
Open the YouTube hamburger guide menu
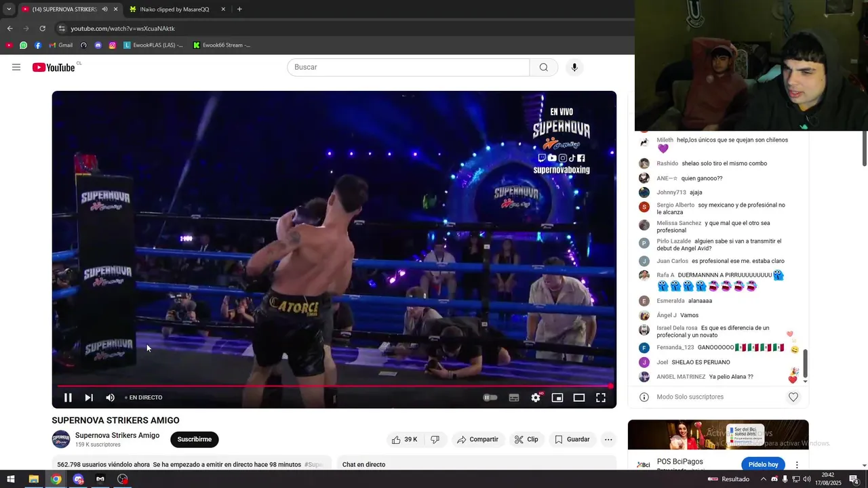pos(16,67)
